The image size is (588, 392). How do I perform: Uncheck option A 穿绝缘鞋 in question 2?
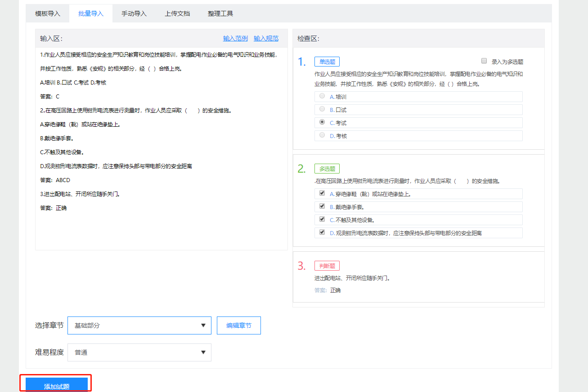[322, 192]
